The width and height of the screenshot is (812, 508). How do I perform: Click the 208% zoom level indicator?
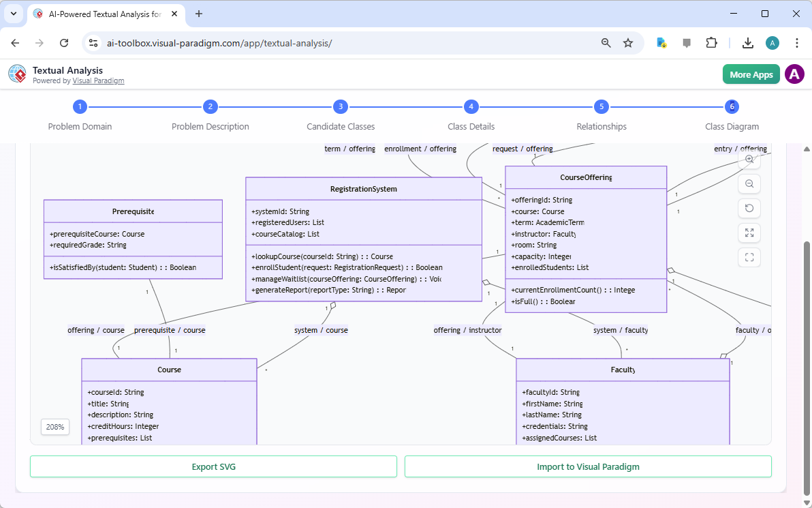pyautogui.click(x=54, y=427)
